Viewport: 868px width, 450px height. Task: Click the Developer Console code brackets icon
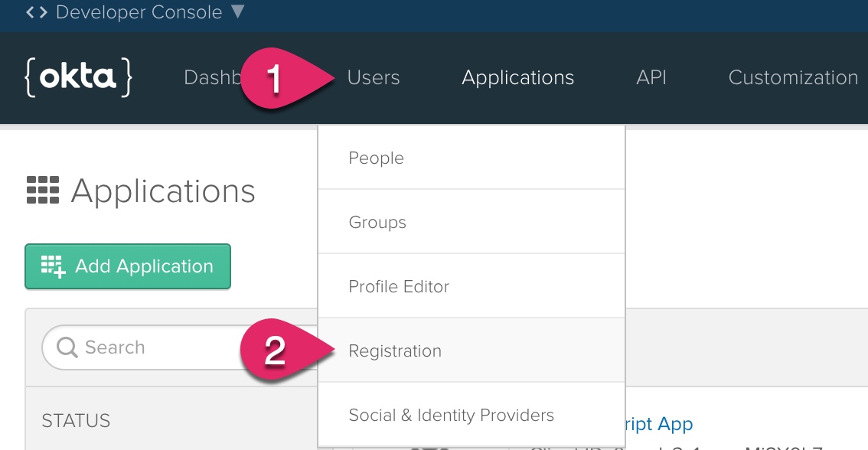click(x=37, y=11)
